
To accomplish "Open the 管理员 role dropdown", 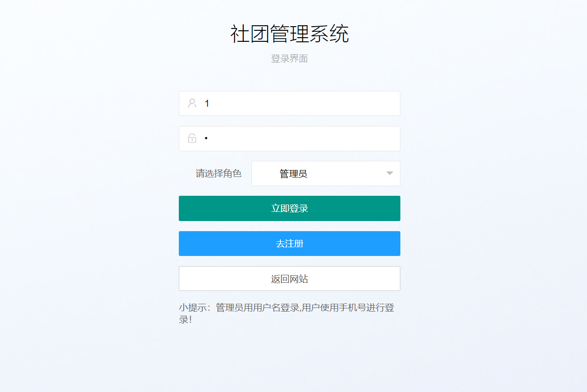I will coord(326,173).
